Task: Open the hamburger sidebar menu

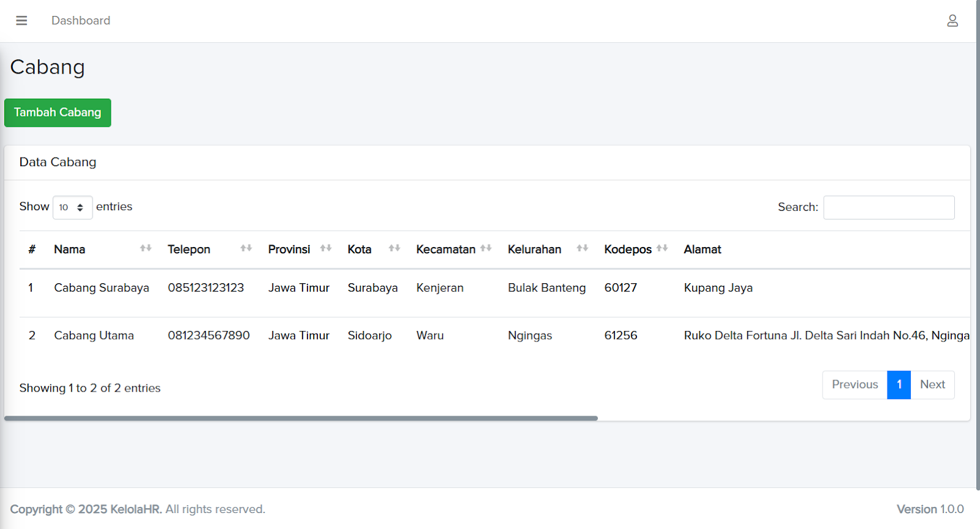Action: pos(21,21)
